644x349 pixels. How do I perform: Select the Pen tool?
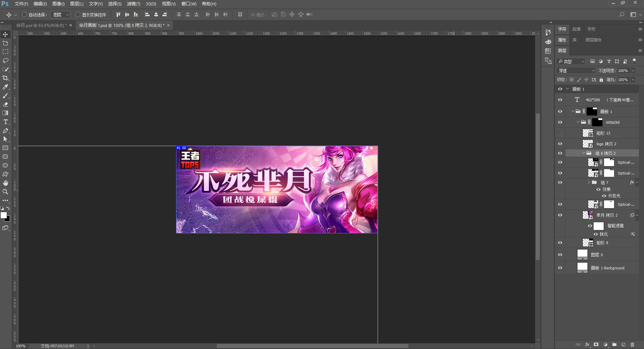click(x=5, y=130)
